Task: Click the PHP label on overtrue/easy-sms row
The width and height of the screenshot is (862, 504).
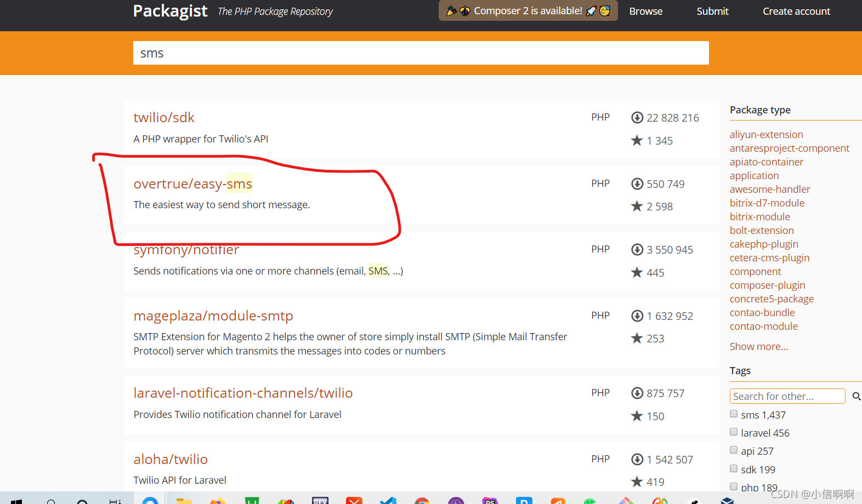Action: pos(600,184)
